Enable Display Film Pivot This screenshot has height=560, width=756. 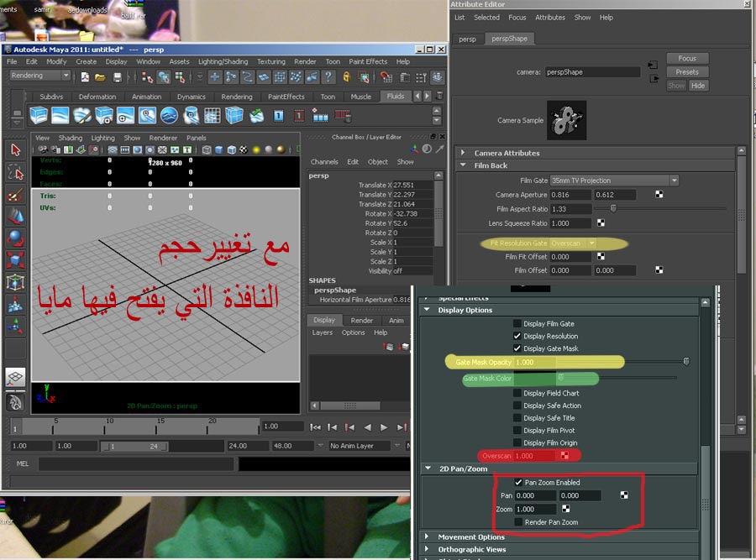click(x=517, y=431)
